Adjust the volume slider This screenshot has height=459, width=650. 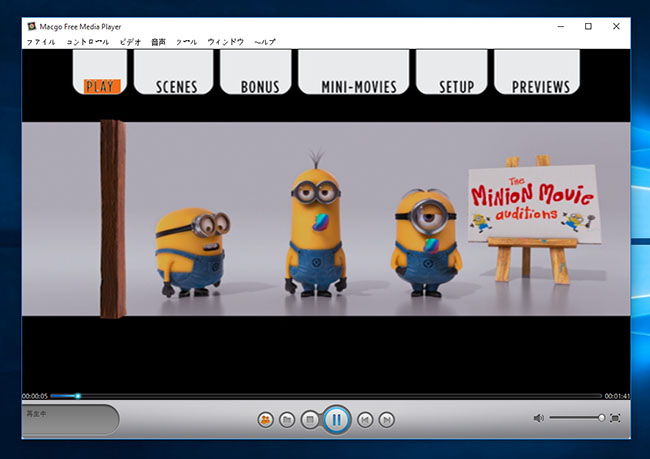click(575, 418)
